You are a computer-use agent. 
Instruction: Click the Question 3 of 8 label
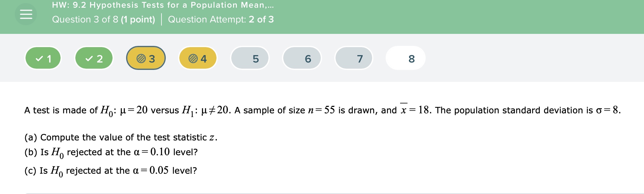[x=103, y=19]
